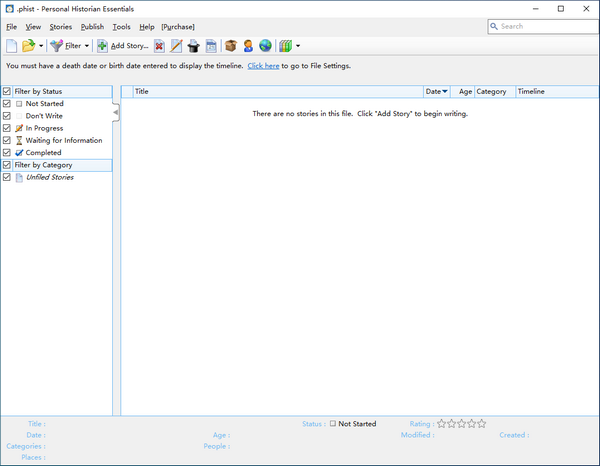This screenshot has height=466, width=600.
Task: Open the books icon dropdown arrow
Action: click(x=297, y=46)
